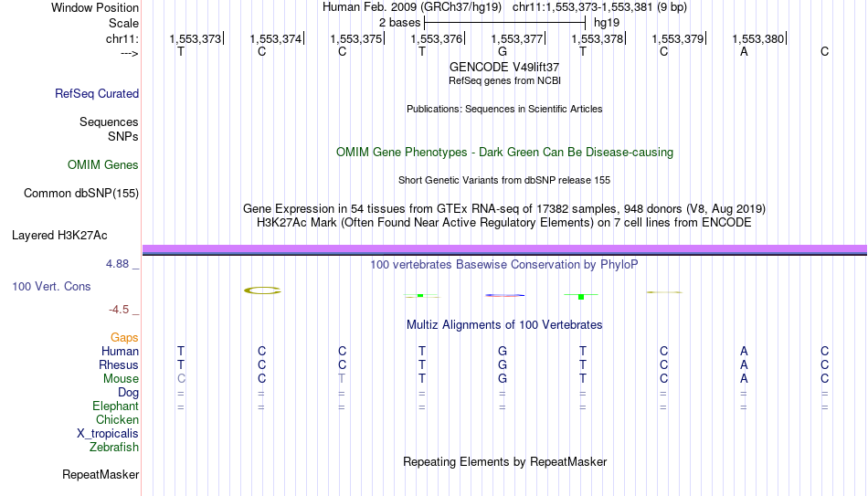Click 'Repeating Elements by RepeatMasker' title
Image resolution: width=868 pixels, height=496 pixels.
point(505,461)
